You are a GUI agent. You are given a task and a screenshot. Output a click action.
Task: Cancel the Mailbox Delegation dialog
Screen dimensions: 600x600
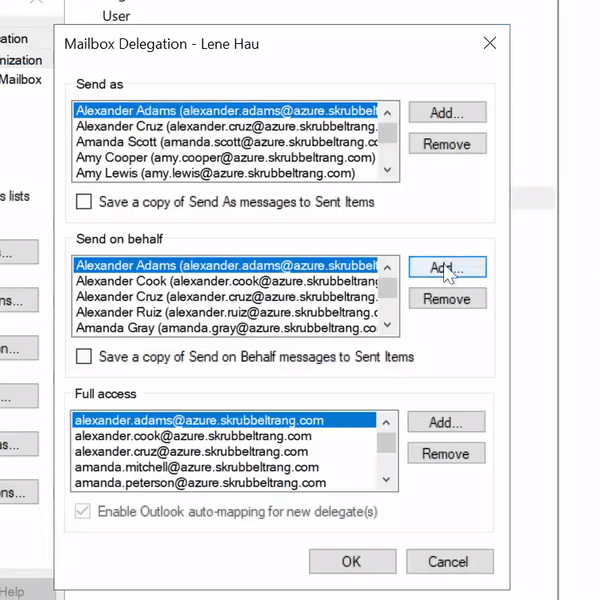click(450, 561)
